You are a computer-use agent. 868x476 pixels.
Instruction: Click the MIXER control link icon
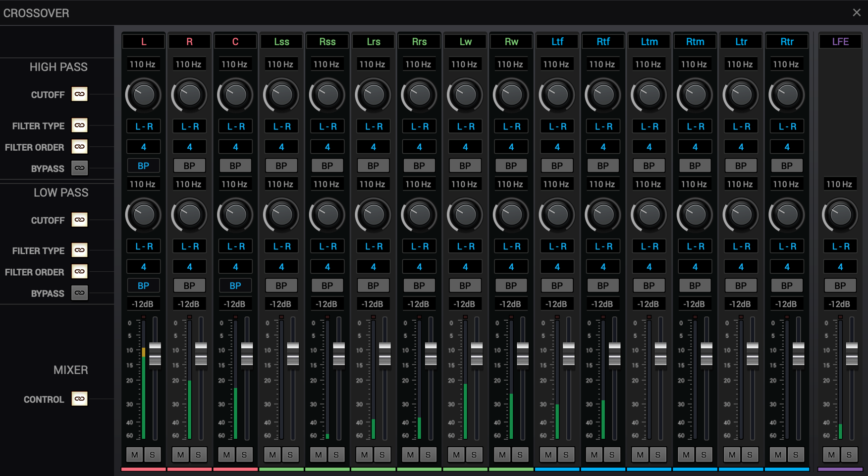click(79, 399)
